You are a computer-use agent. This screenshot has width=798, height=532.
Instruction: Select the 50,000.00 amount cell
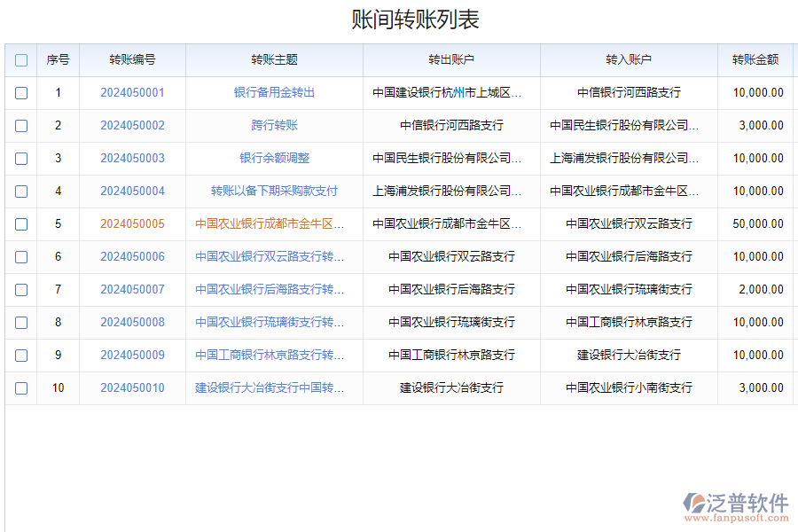tap(757, 224)
